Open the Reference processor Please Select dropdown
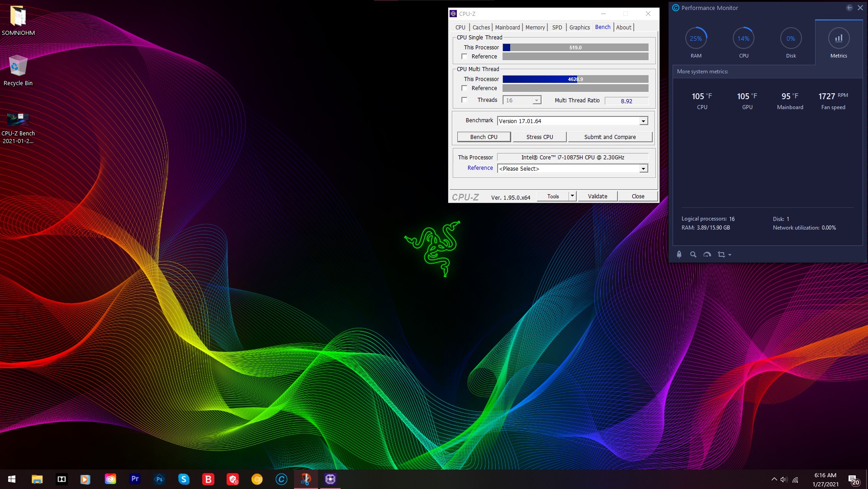This screenshot has width=868, height=489. pos(573,168)
